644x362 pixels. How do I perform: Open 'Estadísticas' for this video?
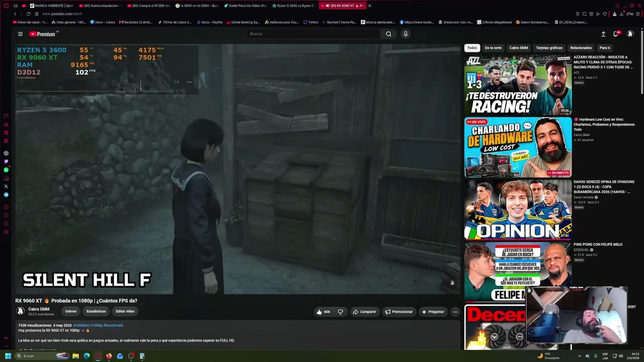click(x=96, y=311)
